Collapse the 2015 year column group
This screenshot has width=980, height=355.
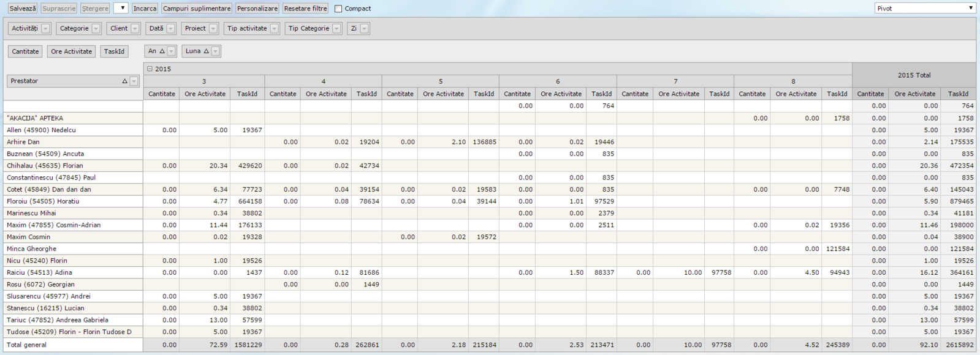click(150, 69)
